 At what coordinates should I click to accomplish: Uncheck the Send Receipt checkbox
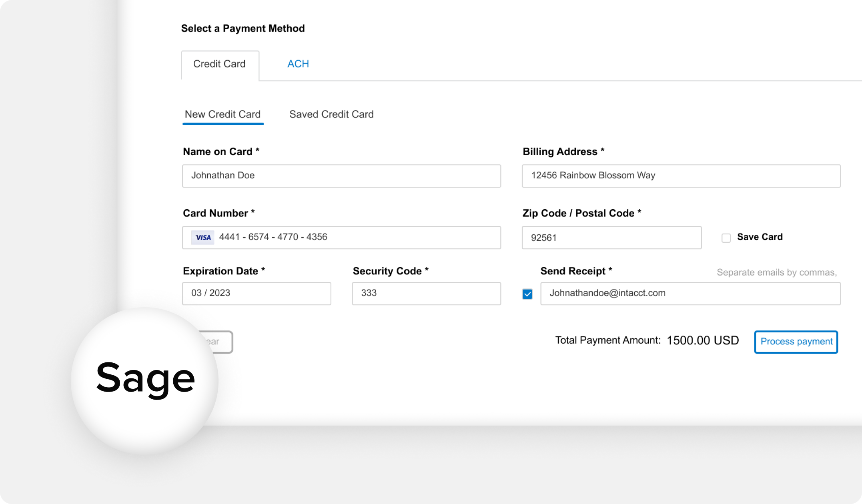pyautogui.click(x=528, y=294)
